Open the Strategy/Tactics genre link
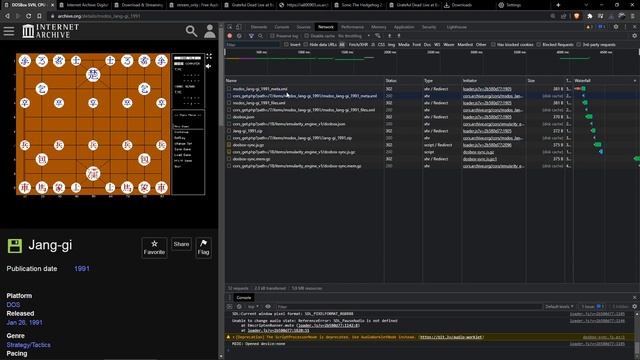This screenshot has width=640, height=360. [29, 345]
